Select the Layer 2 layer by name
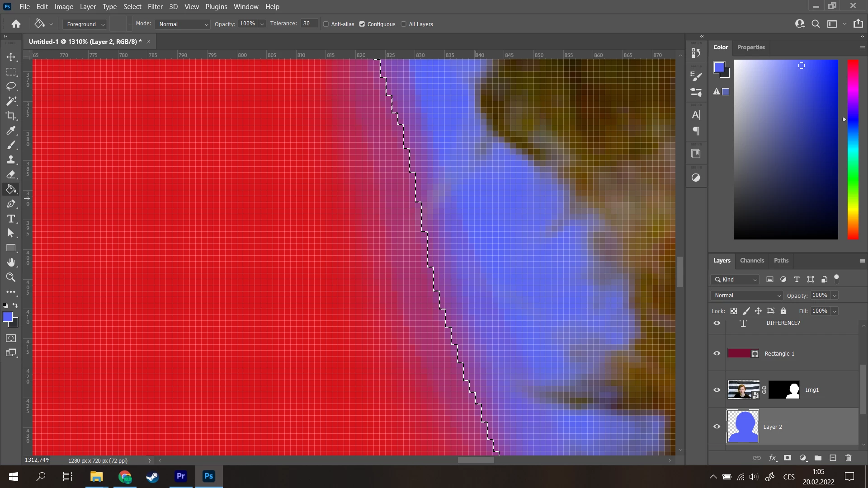 pyautogui.click(x=772, y=427)
